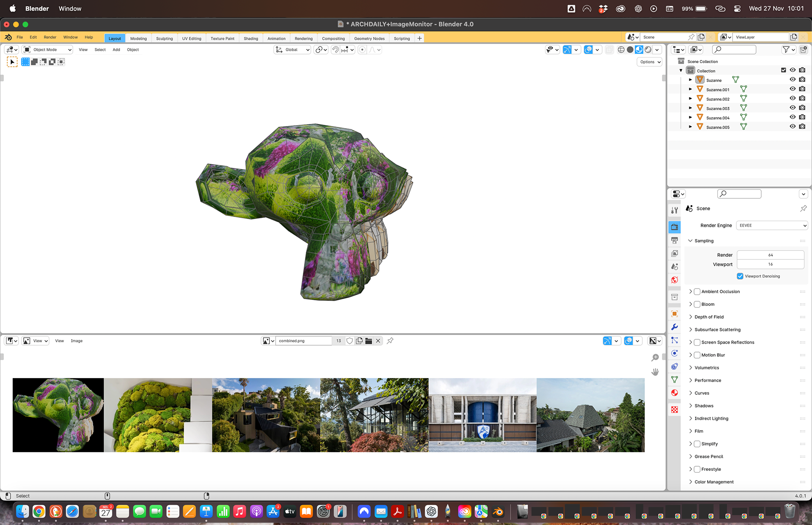Open the Render menu

coord(50,37)
